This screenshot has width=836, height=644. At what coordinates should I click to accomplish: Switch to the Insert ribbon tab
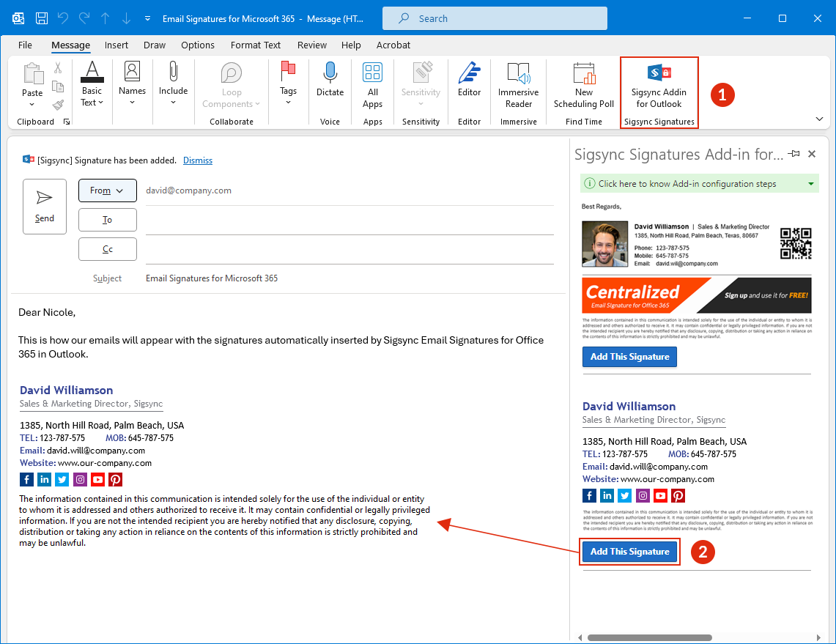click(116, 45)
